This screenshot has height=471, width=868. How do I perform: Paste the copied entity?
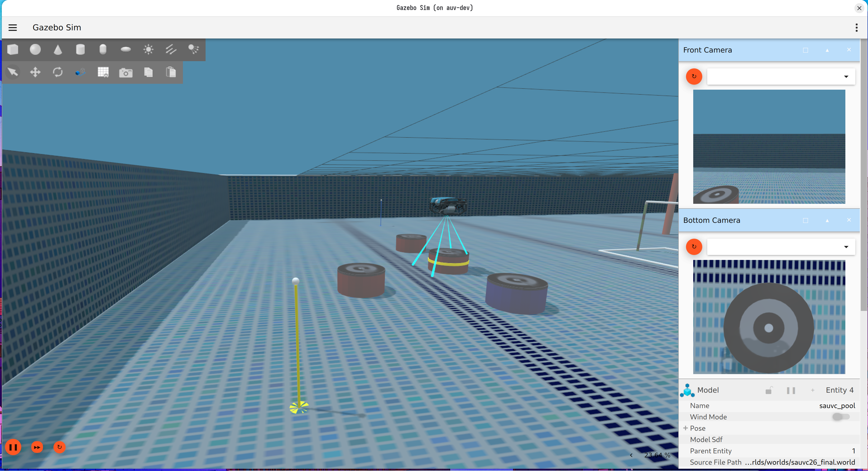(x=171, y=72)
